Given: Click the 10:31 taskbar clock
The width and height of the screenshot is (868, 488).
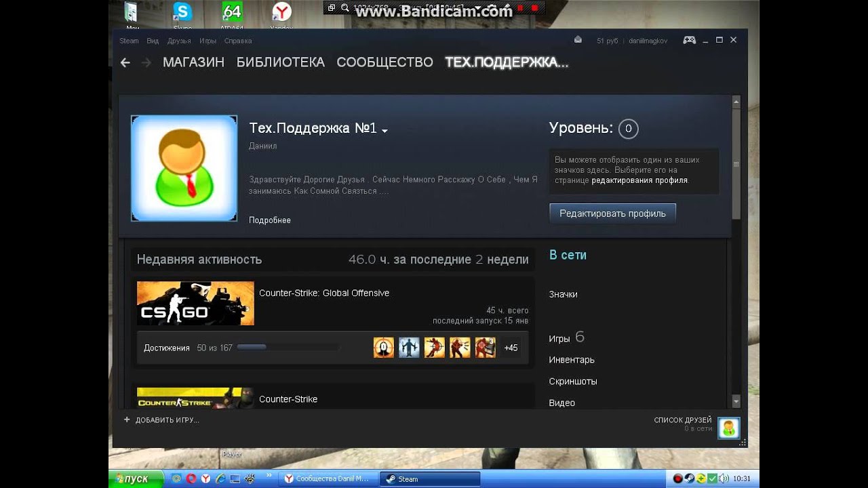Looking at the screenshot, I should click(741, 479).
